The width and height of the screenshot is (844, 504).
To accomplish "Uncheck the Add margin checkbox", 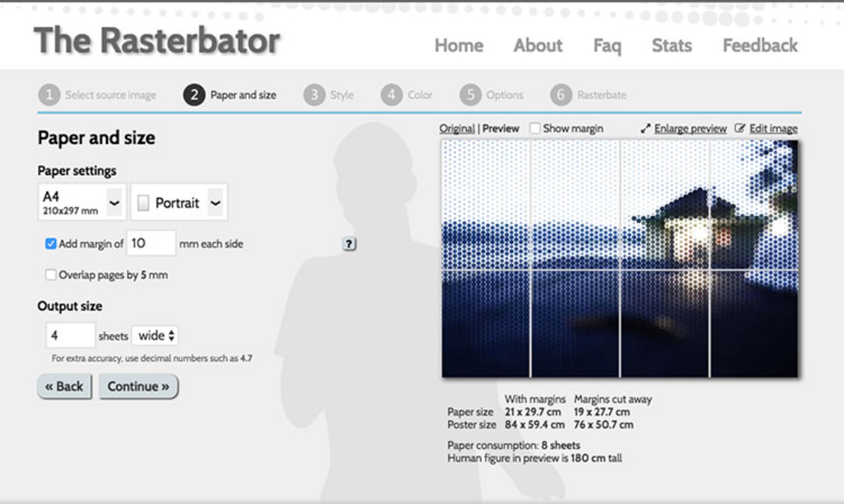I will tap(51, 244).
